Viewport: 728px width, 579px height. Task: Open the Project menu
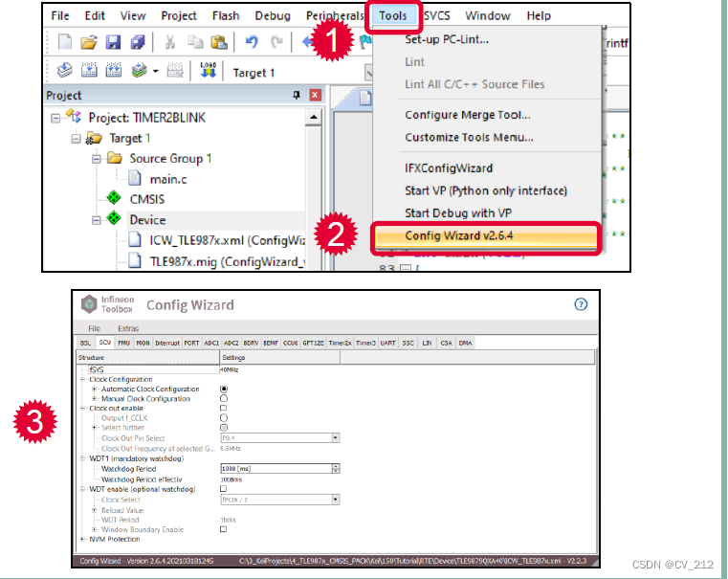(179, 15)
